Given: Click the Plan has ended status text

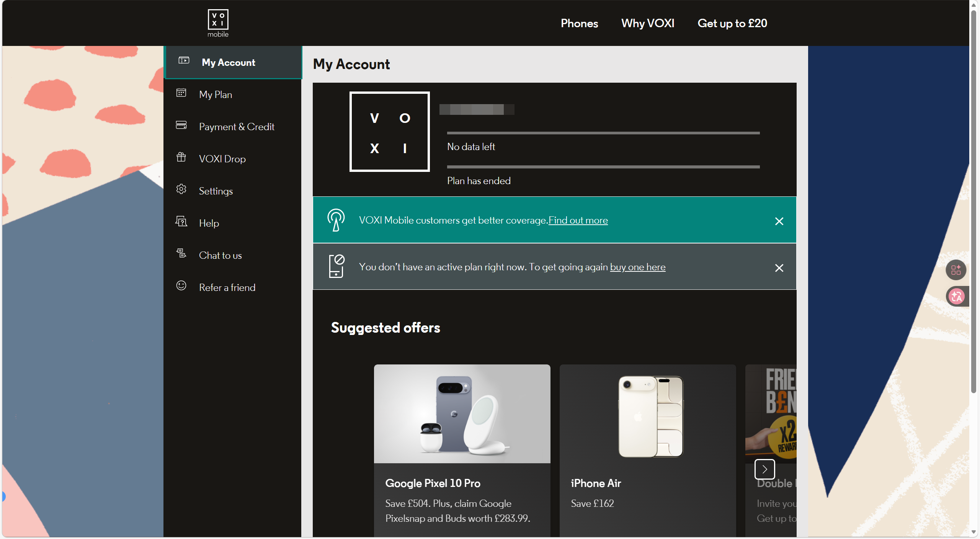Looking at the screenshot, I should (x=479, y=181).
